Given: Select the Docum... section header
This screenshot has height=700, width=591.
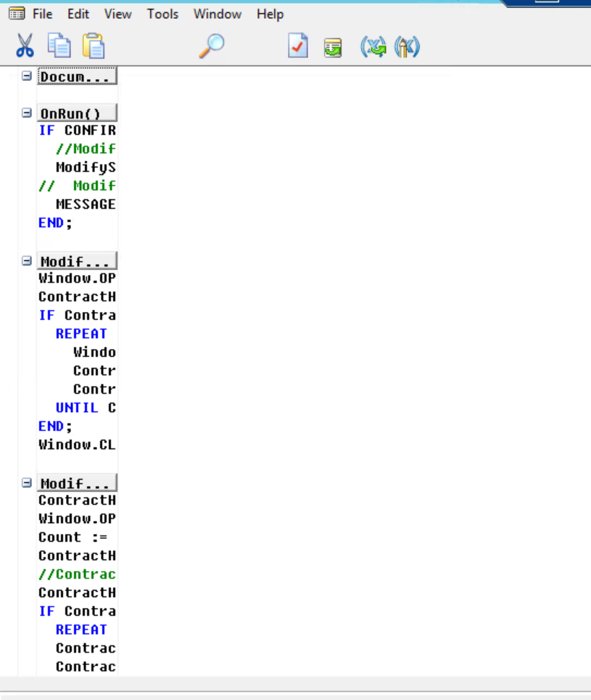Looking at the screenshot, I should [77, 76].
